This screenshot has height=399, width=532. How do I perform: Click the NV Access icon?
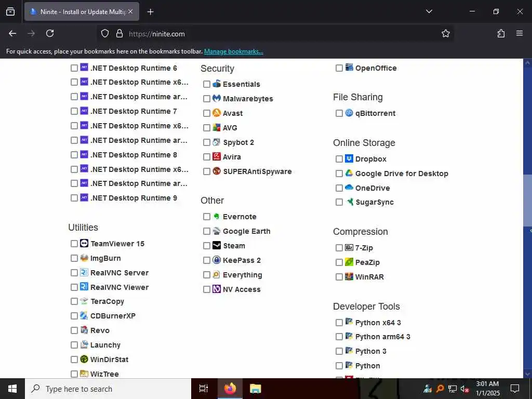pyautogui.click(x=217, y=289)
